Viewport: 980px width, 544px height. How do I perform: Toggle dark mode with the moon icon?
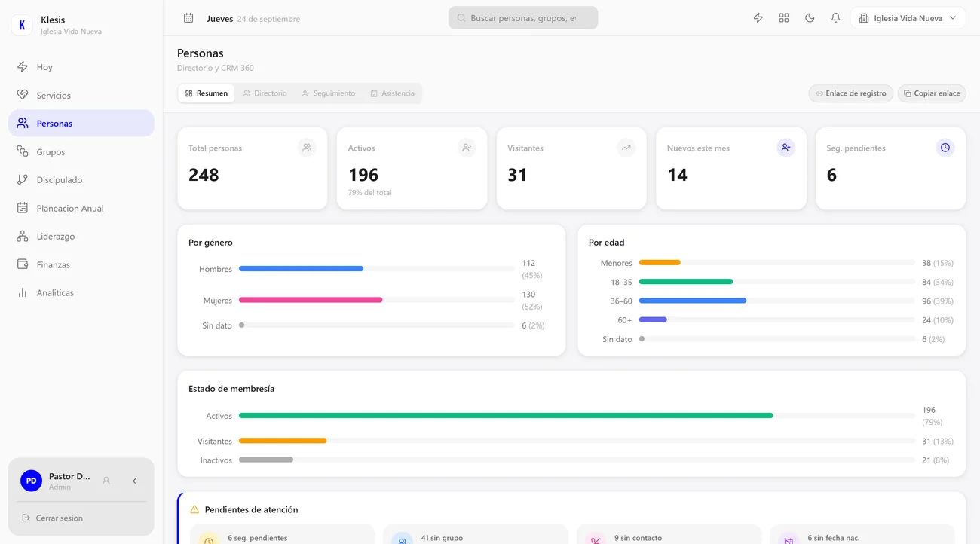tap(810, 18)
